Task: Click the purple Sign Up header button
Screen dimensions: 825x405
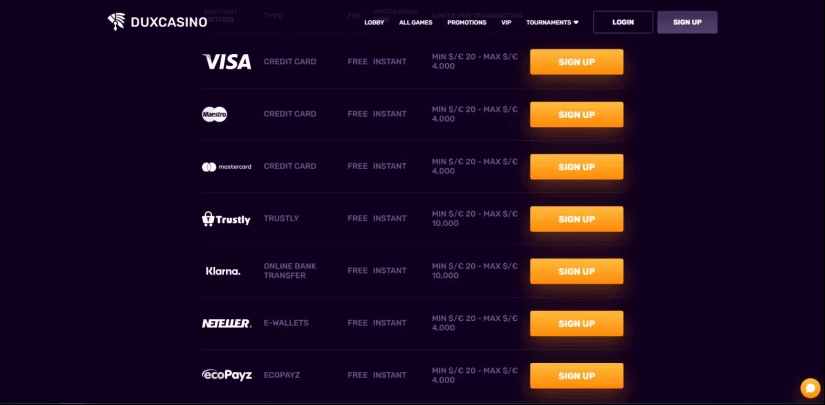Action: point(687,22)
